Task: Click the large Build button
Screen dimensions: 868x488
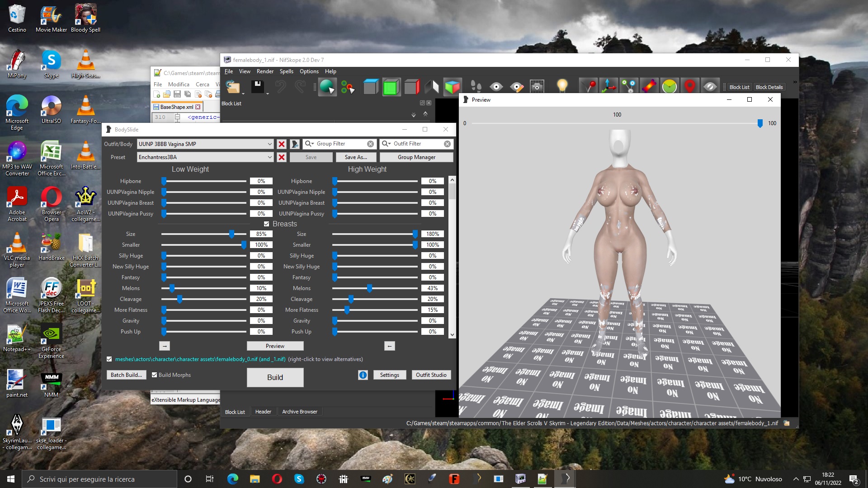Action: click(275, 377)
